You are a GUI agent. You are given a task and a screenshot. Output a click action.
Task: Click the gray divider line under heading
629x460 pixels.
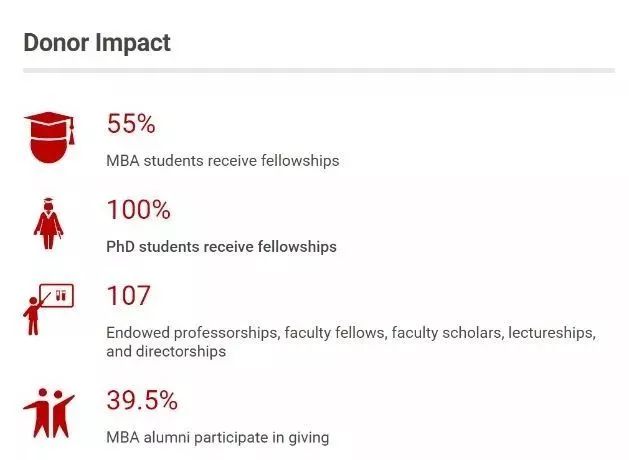coord(319,71)
